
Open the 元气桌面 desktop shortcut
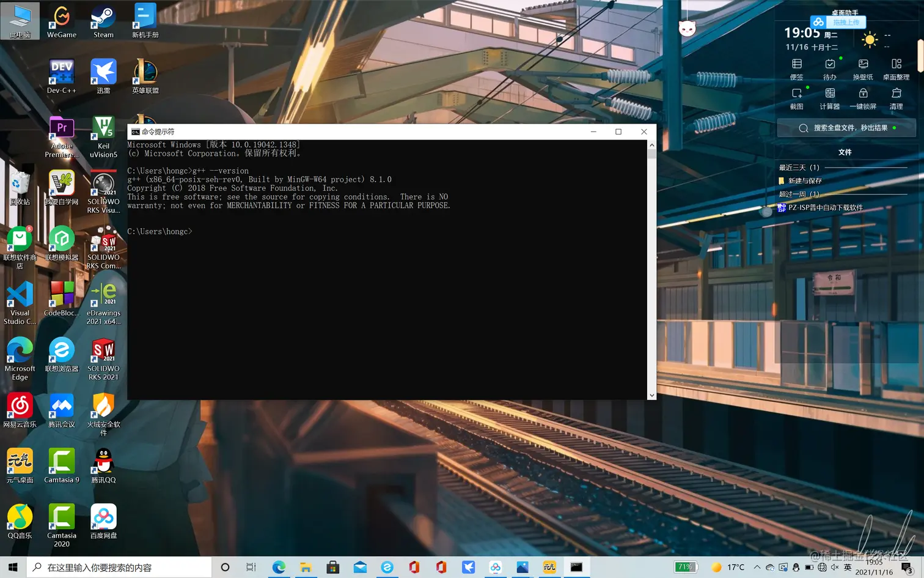click(20, 466)
